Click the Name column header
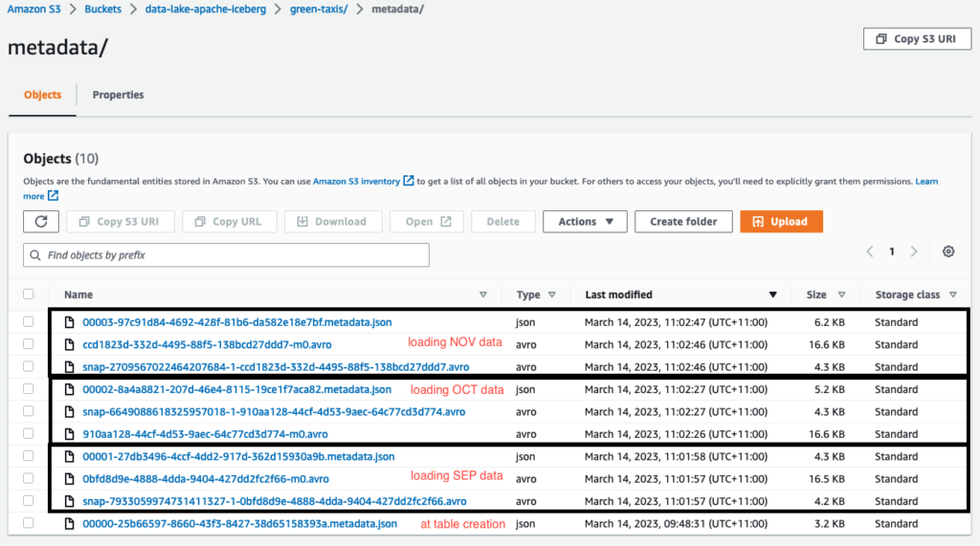This screenshot has width=980, height=546. [x=78, y=295]
